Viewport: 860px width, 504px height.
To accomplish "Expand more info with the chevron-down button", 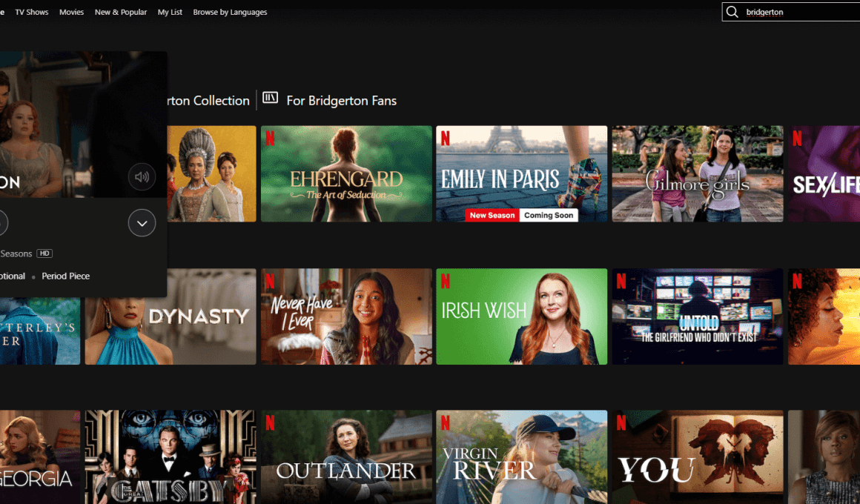I will pyautogui.click(x=142, y=223).
